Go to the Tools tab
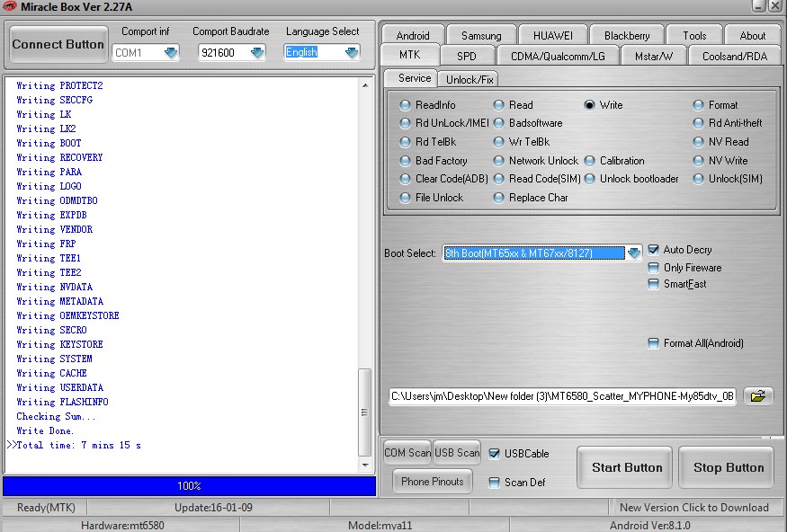Image resolution: width=787 pixels, height=532 pixels. click(694, 35)
